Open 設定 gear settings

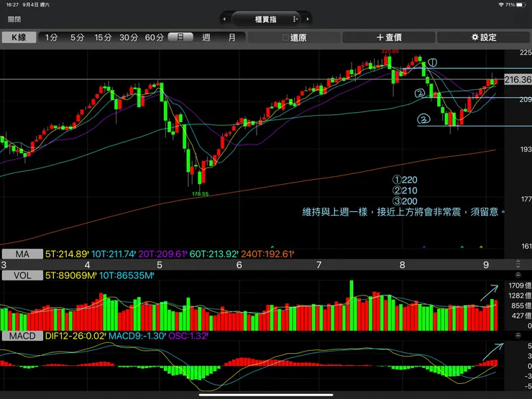[484, 37]
